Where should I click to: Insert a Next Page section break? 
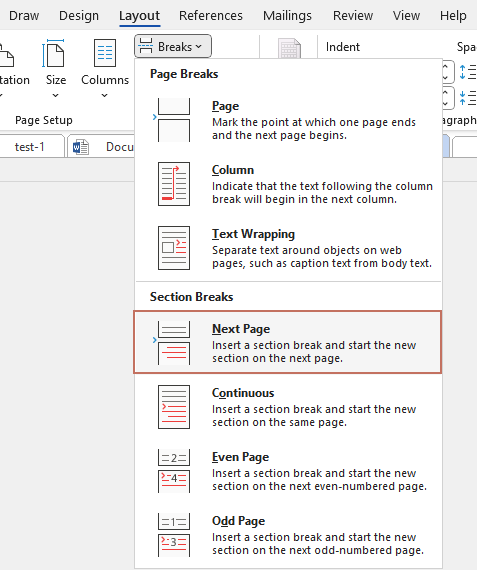point(288,342)
